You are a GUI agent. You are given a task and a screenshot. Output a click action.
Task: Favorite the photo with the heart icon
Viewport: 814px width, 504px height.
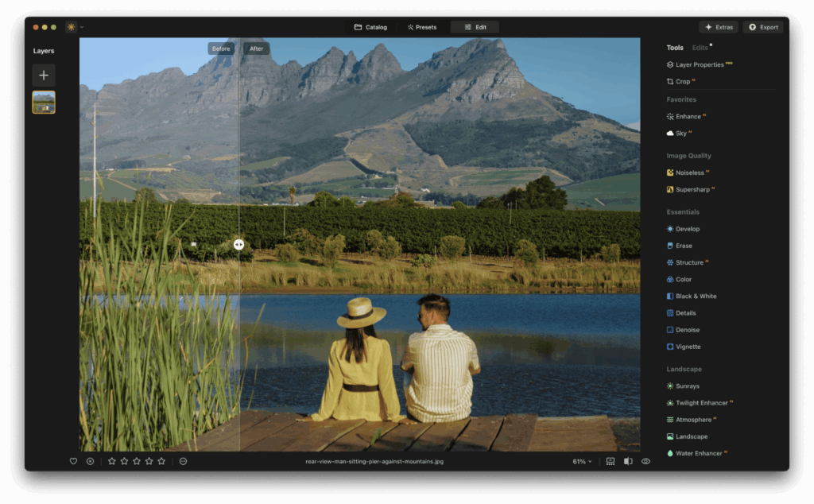click(x=72, y=461)
